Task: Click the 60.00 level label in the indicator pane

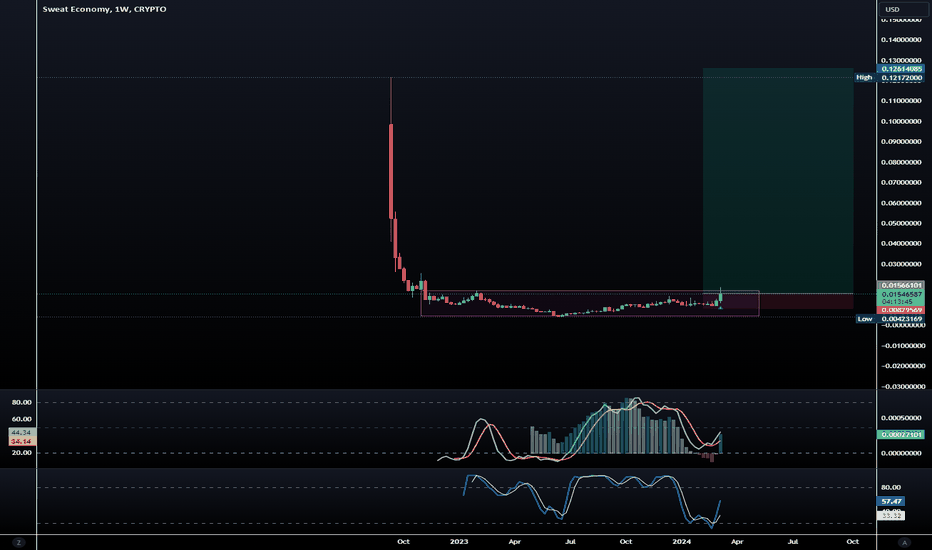Action: [x=21, y=419]
